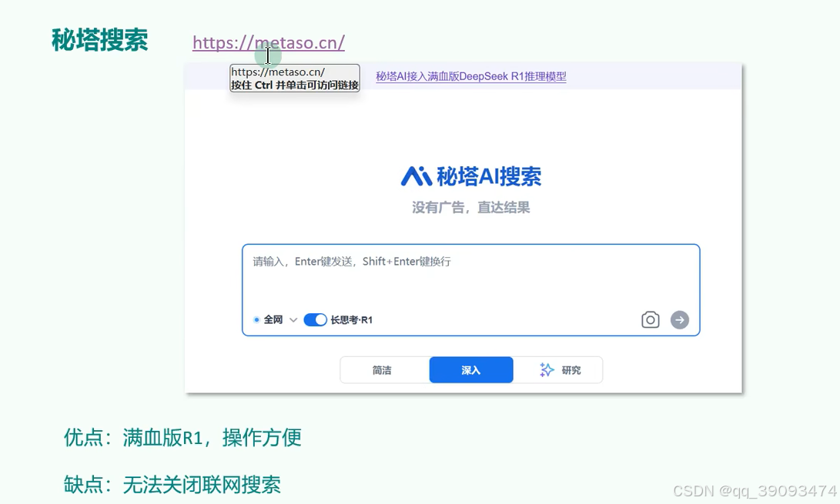Image resolution: width=840 pixels, height=504 pixels.
Task: Select the 深入 mode tab
Action: [471, 370]
